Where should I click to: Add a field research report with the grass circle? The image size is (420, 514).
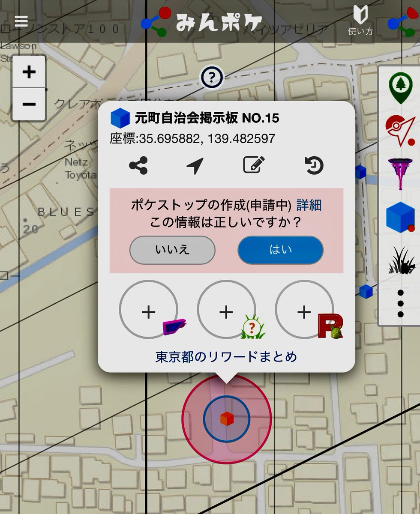coord(227,310)
